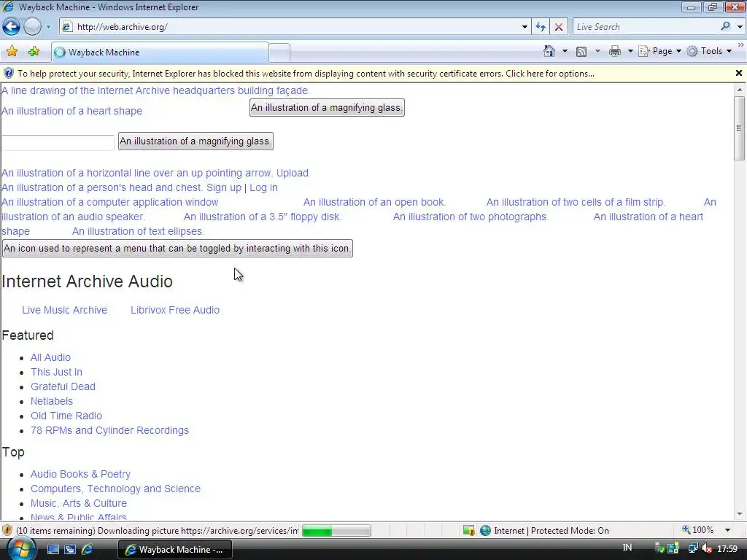Click the Log in link
This screenshot has width=747, height=560.
(x=263, y=187)
